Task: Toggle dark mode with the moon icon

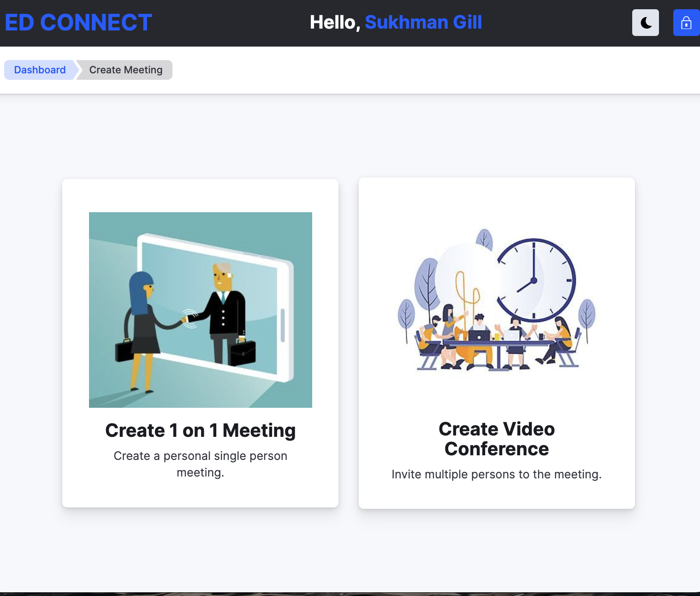Action: [x=645, y=23]
